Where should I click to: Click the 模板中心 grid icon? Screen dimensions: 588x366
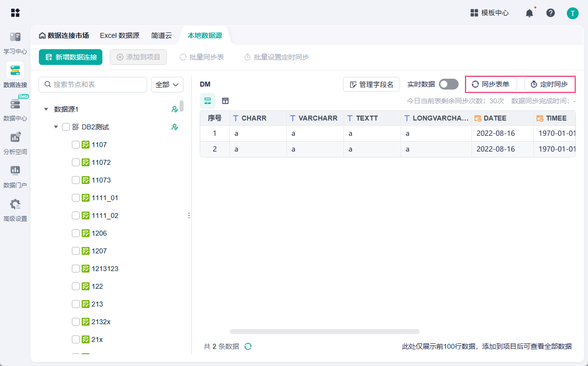pos(474,13)
